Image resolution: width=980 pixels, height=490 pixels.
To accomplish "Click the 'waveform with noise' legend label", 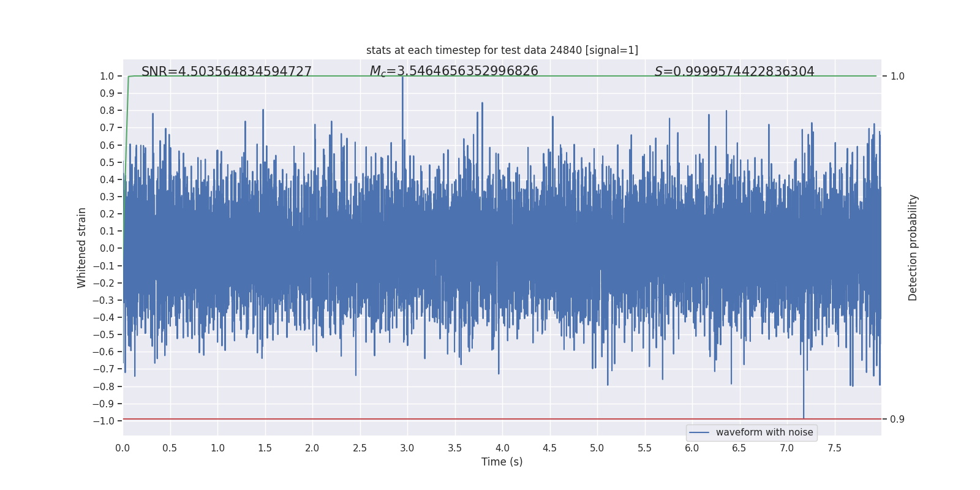I will click(x=764, y=432).
